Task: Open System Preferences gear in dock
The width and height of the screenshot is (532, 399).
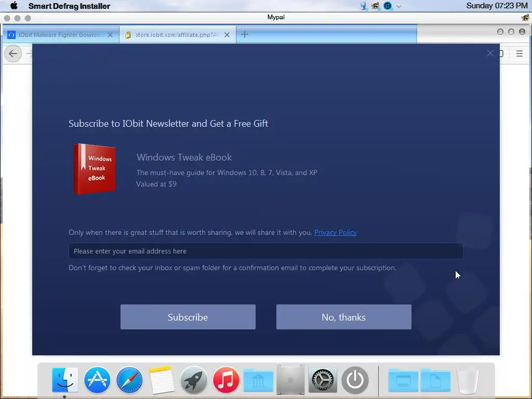Action: (x=323, y=380)
